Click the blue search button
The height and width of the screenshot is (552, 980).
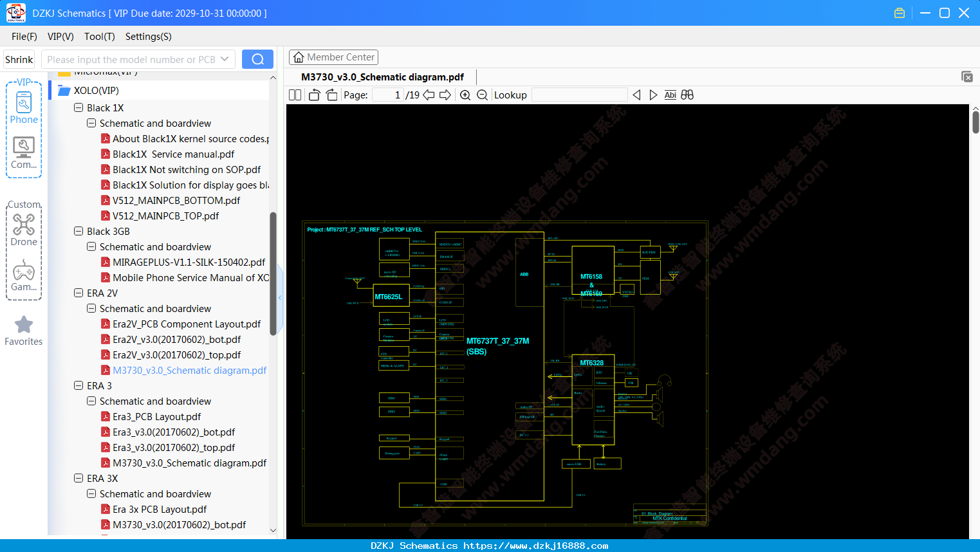[257, 59]
